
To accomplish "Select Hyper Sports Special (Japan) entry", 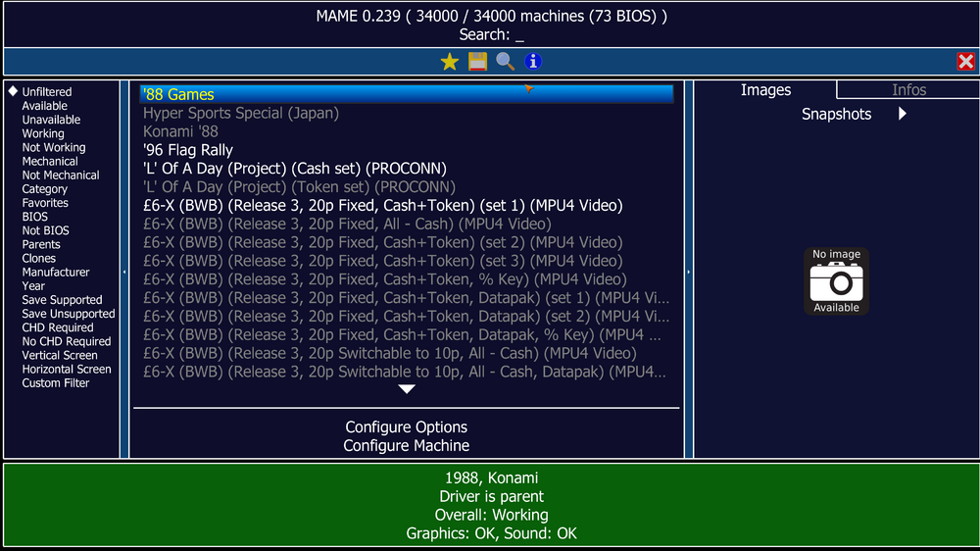I will pyautogui.click(x=241, y=113).
